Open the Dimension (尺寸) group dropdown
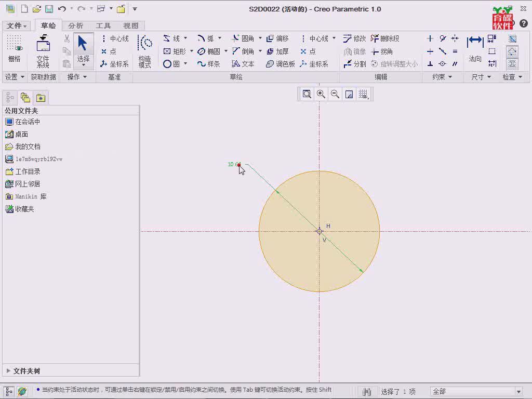 click(482, 77)
